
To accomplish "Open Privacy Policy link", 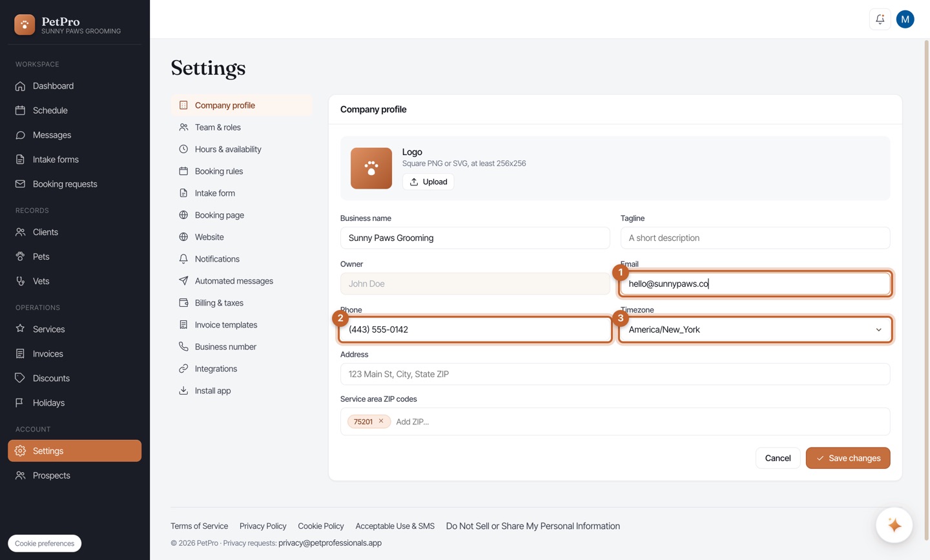I will 263,526.
